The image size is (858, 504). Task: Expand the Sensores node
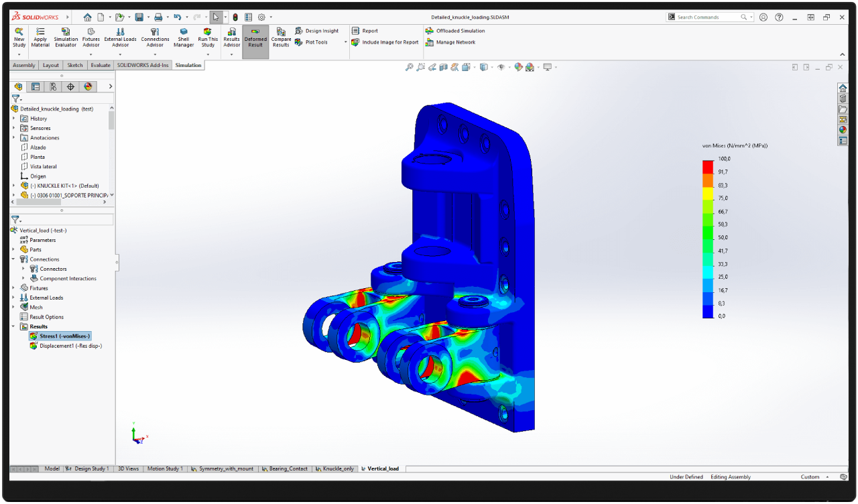click(13, 128)
